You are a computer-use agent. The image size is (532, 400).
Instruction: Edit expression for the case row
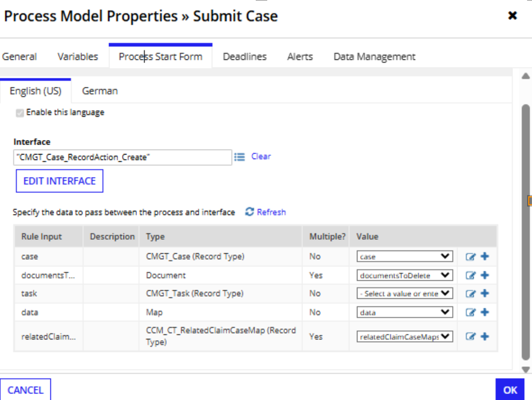(470, 257)
